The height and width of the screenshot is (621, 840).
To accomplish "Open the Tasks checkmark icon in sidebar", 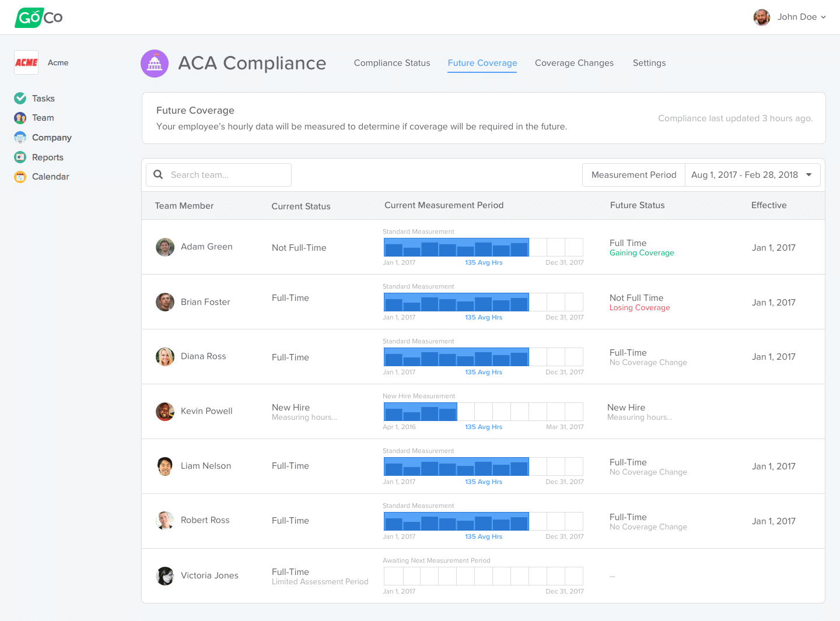I will point(20,98).
